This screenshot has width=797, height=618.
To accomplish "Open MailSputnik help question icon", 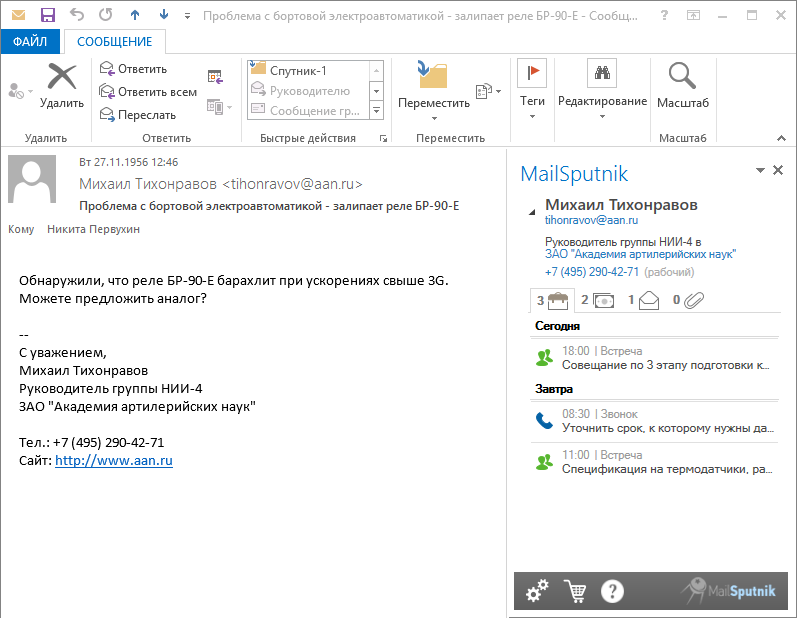I will [612, 591].
